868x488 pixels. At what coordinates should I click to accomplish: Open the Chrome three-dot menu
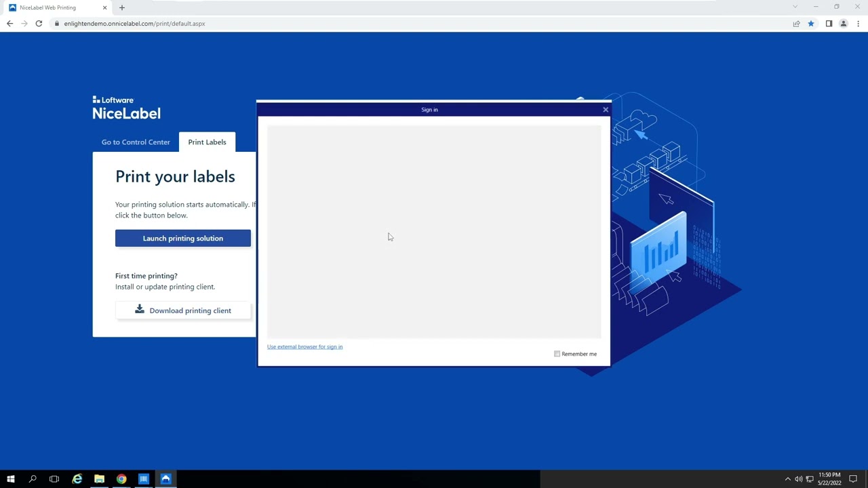pos(858,24)
